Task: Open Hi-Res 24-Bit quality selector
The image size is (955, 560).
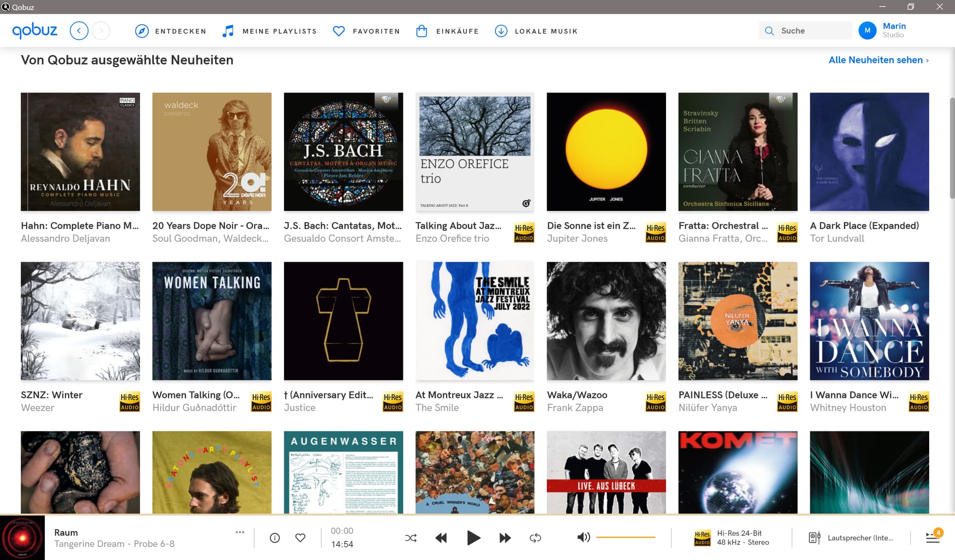Action: coord(732,538)
